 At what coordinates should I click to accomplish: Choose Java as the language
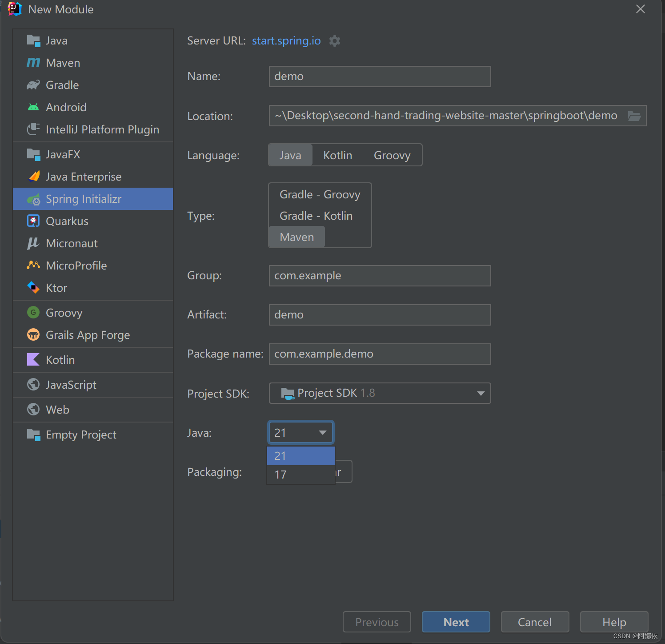pyautogui.click(x=290, y=155)
